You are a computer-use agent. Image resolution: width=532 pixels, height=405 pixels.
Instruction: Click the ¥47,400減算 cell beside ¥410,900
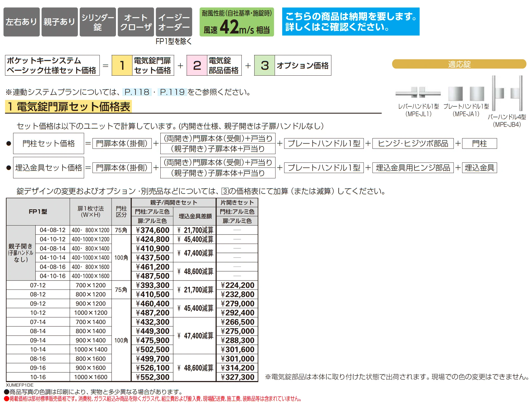click(195, 253)
